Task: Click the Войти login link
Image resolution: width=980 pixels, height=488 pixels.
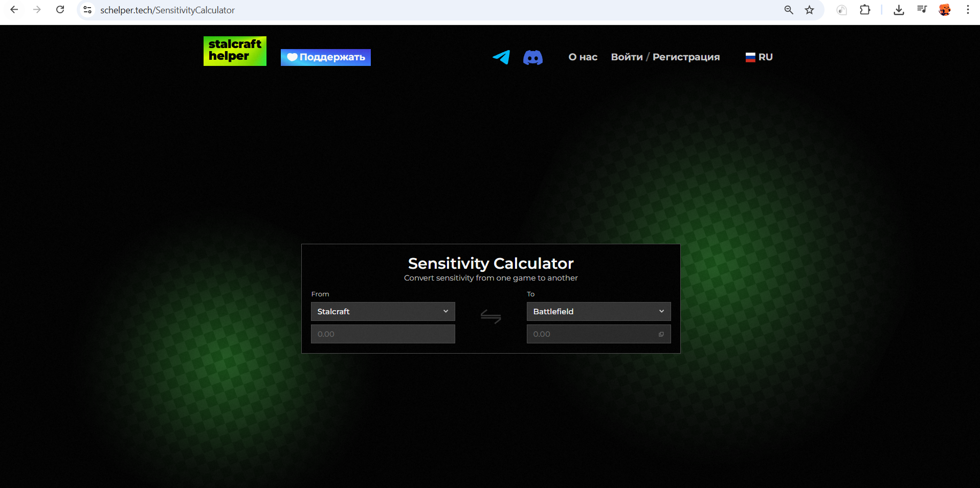Action: pos(627,57)
